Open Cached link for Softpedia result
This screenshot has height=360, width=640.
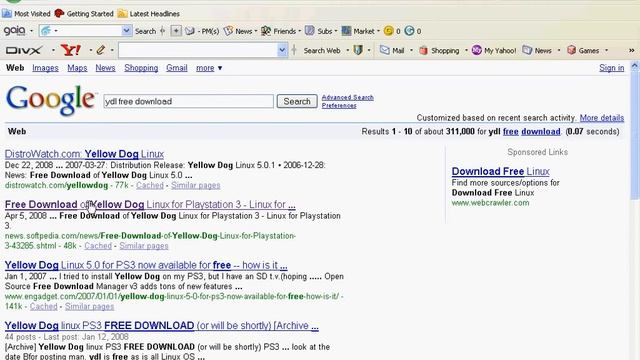click(x=98, y=246)
